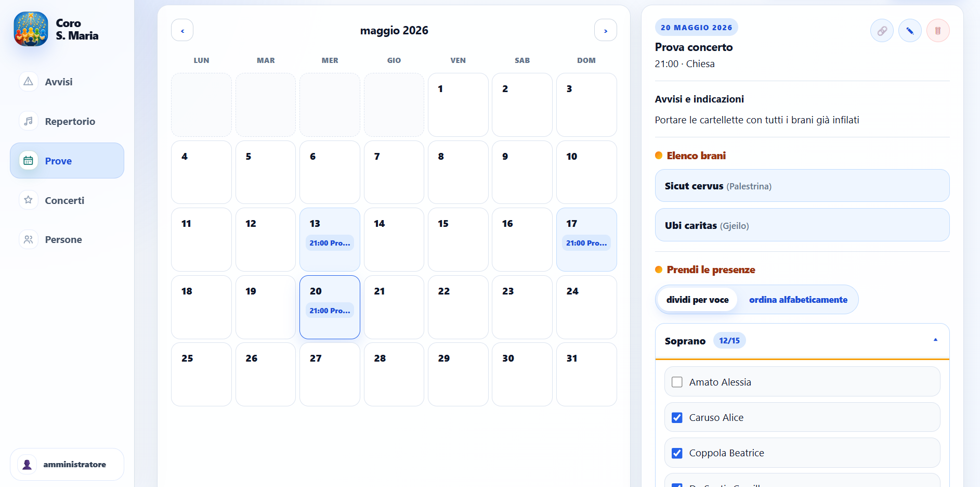Go to next month with right arrow
The width and height of the screenshot is (980, 487).
click(606, 30)
